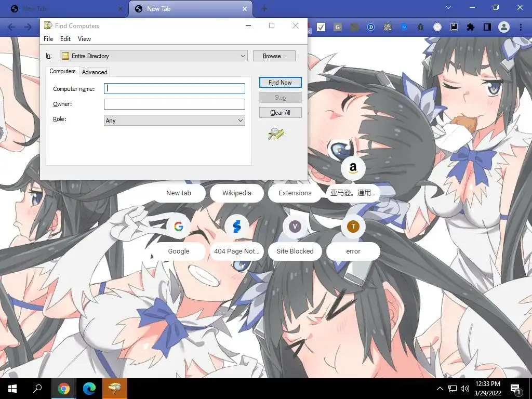The image size is (532, 399).
Task: Expand the In: Entire Directory dropdown
Action: tap(154, 56)
